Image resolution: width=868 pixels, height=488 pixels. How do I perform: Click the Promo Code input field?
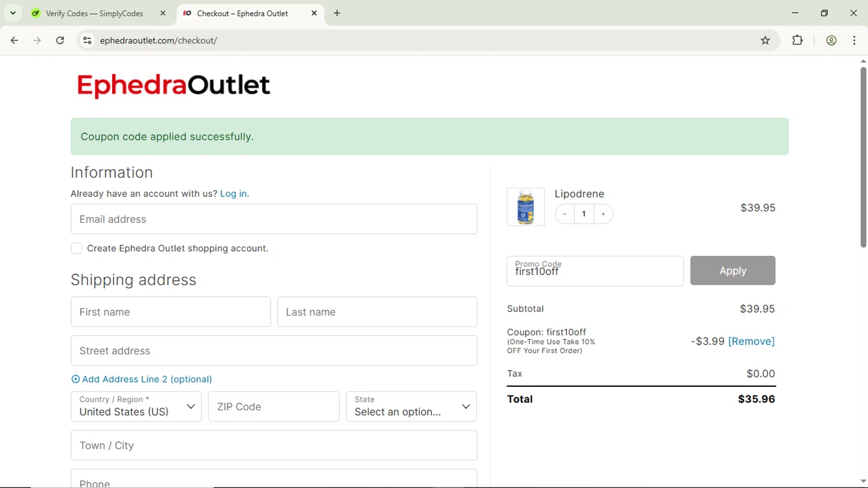coord(595,271)
